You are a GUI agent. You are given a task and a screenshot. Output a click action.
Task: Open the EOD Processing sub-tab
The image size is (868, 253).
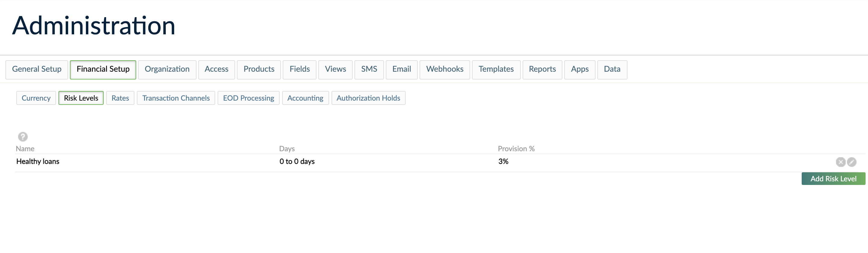pos(248,98)
